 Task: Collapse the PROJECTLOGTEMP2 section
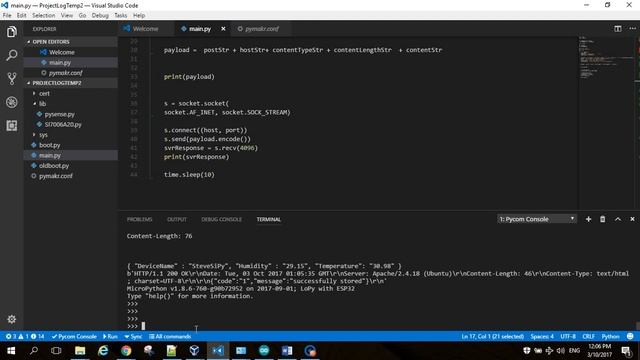(71, 83)
